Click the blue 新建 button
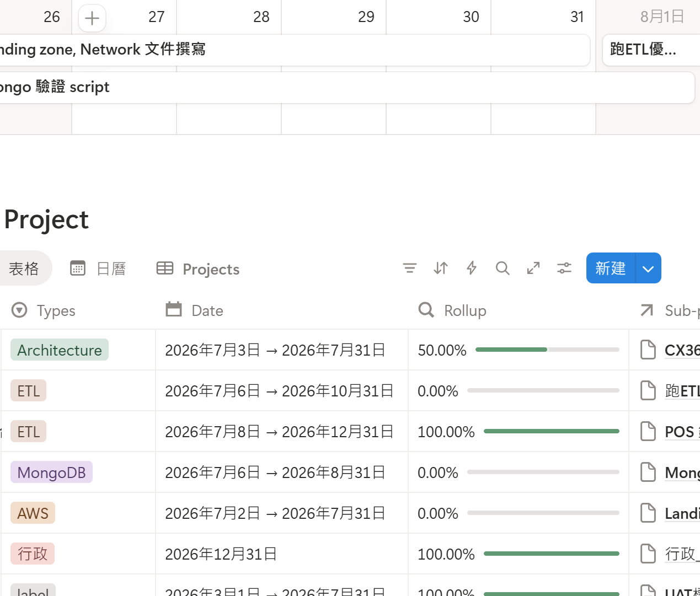 [x=611, y=269]
